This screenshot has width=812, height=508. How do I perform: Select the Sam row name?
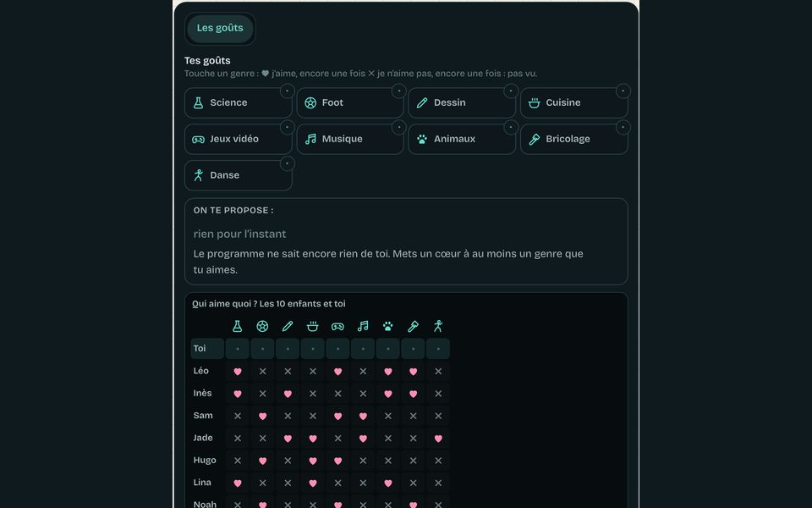[x=203, y=415]
